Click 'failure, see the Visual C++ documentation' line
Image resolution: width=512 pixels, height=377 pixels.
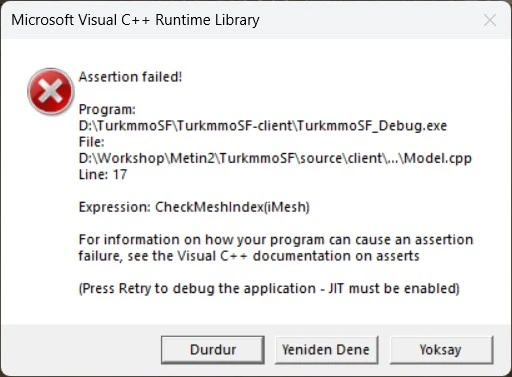pyautogui.click(x=249, y=256)
